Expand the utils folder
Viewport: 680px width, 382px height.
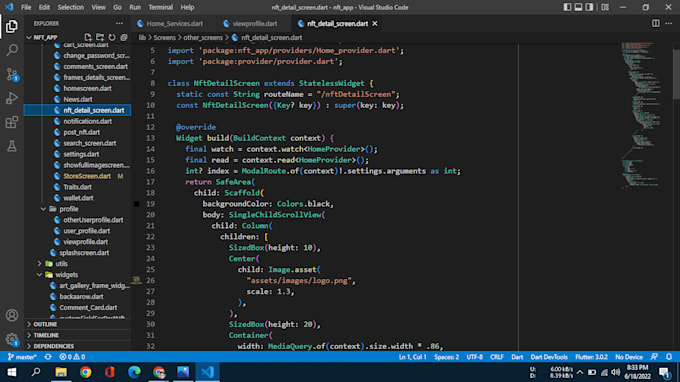tap(39, 264)
